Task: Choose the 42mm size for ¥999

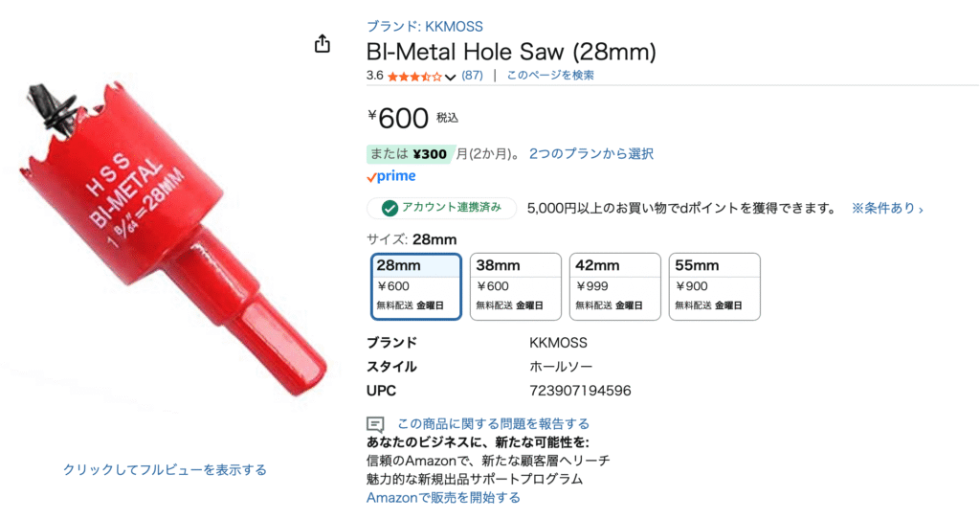Action: (615, 286)
